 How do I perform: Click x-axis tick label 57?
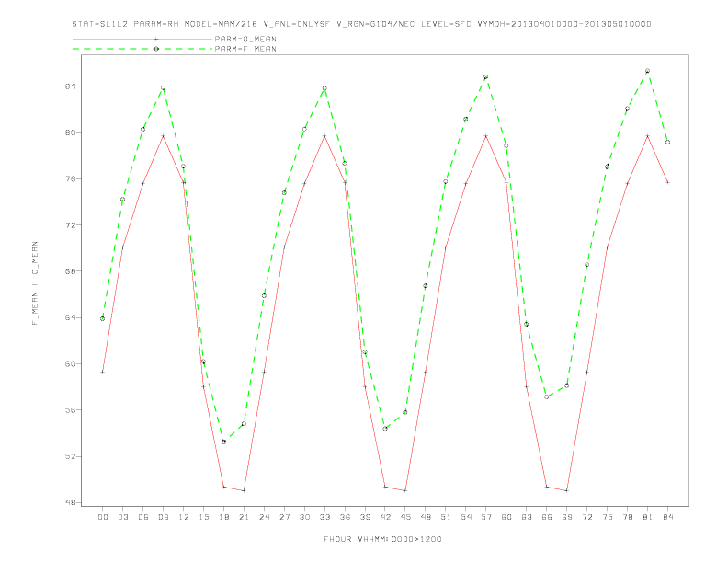point(486,517)
